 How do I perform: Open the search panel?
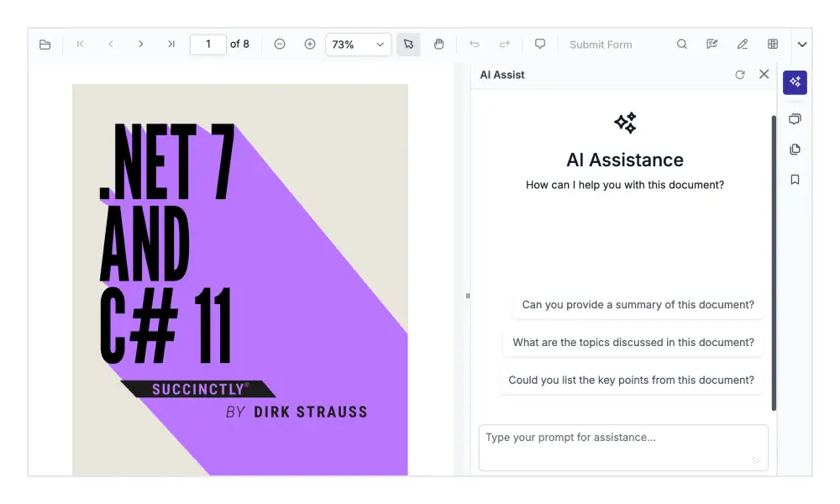[x=681, y=44]
